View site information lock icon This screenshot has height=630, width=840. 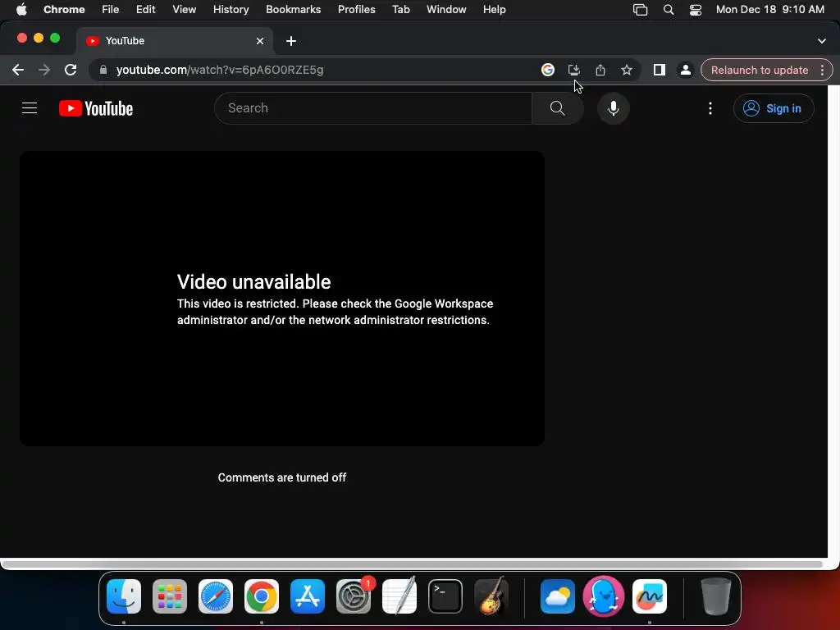coord(103,70)
